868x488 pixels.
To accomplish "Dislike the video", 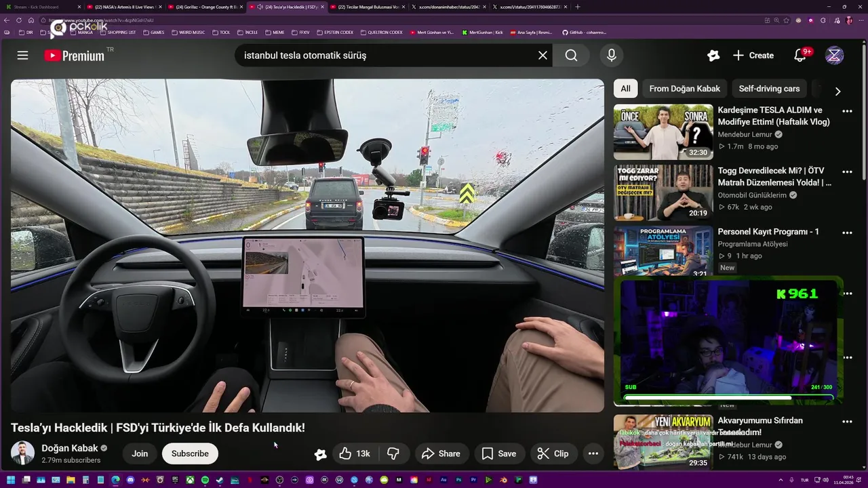I will [393, 453].
